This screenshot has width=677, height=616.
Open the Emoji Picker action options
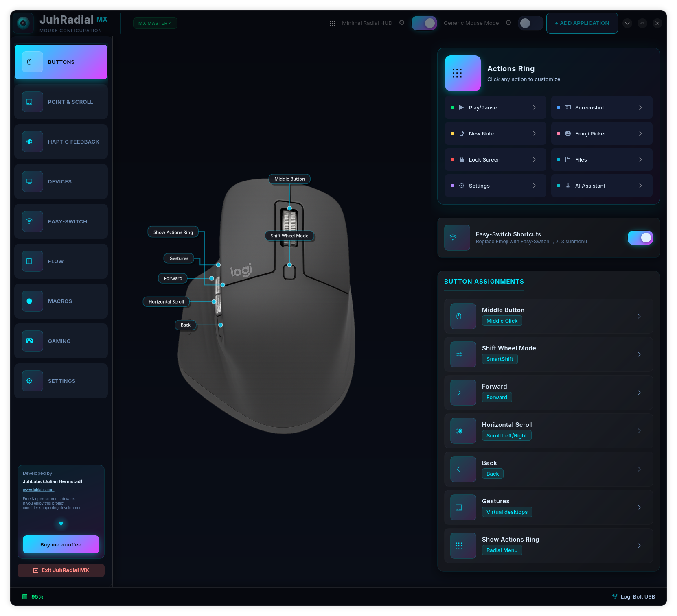602,133
